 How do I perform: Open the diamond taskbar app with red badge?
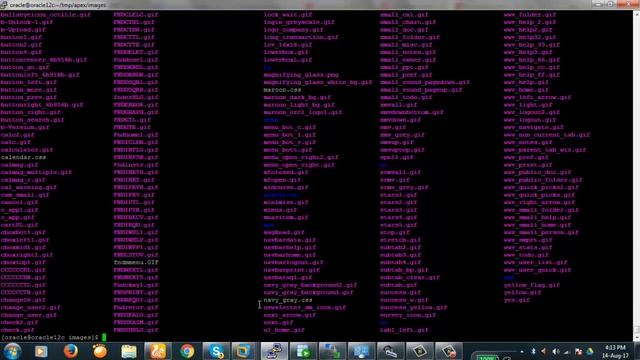coord(449,351)
